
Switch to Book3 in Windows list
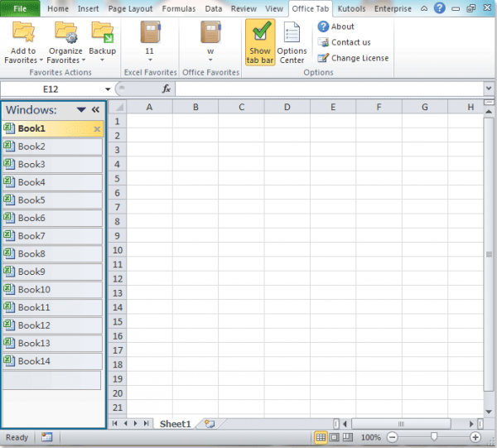[x=53, y=164]
